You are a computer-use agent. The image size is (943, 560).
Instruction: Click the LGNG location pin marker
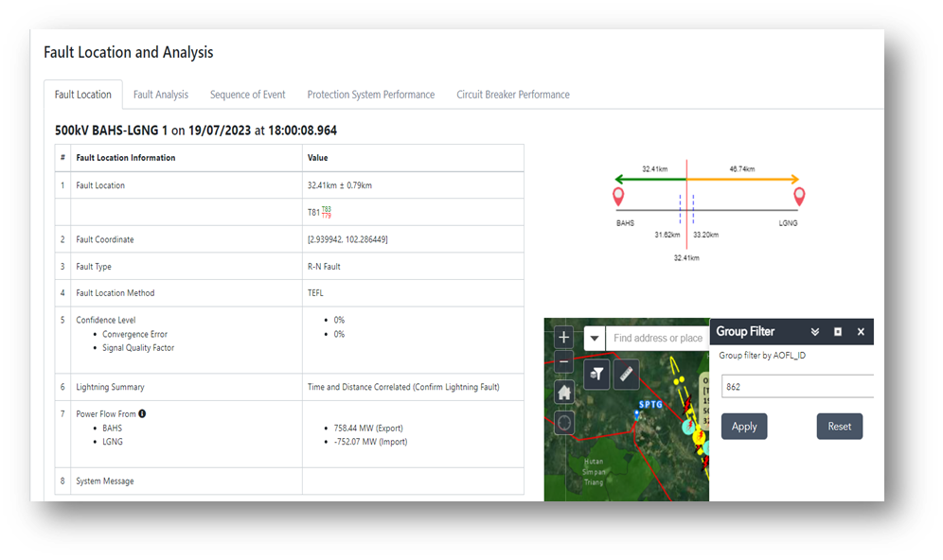point(799,197)
